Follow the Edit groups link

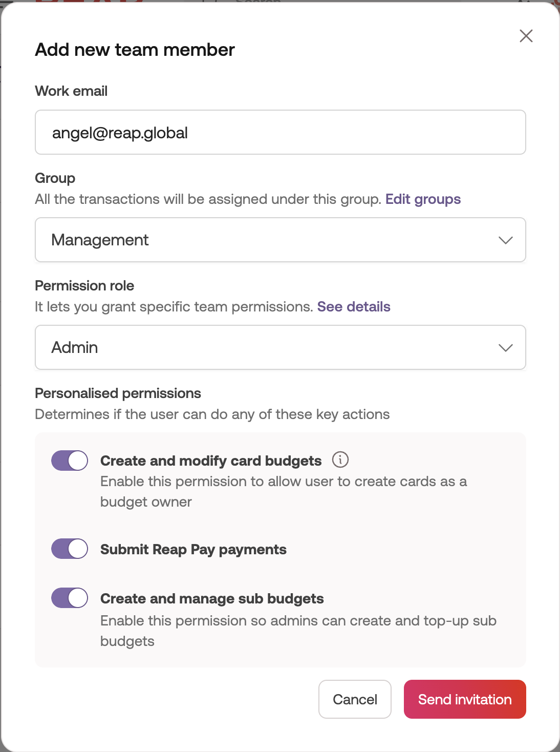click(423, 199)
